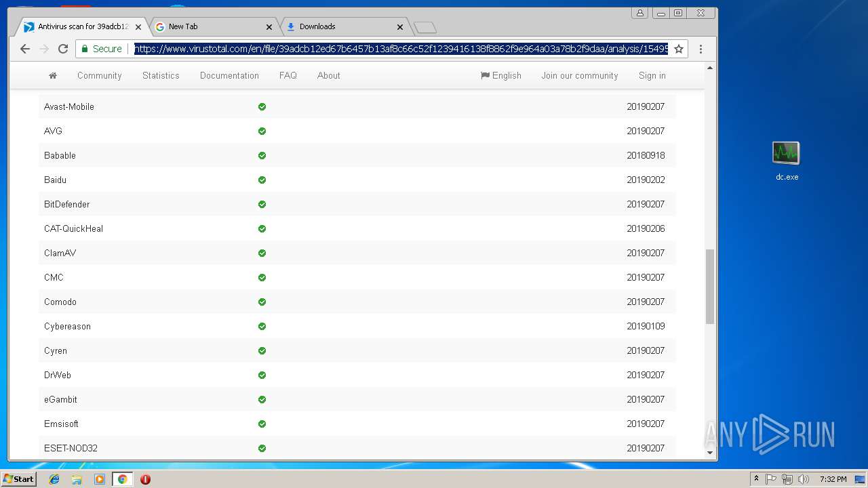Click the date 20190109 for Cybereason
This screenshot has width=868, height=488.
pos(646,326)
